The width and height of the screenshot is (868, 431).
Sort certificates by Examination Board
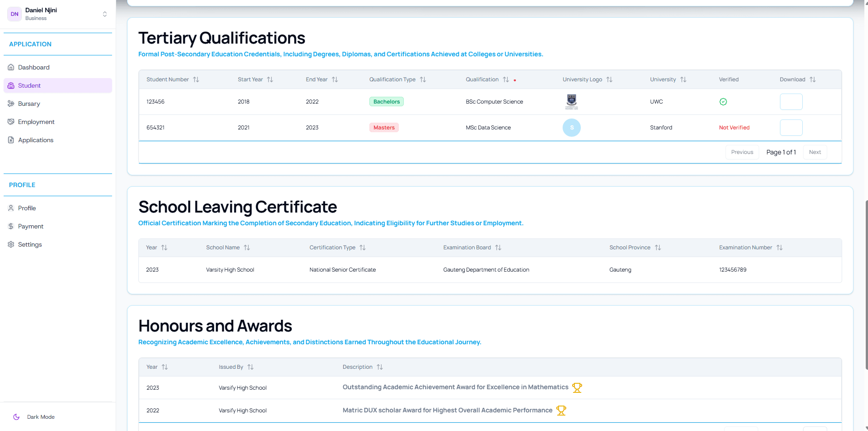pyautogui.click(x=498, y=248)
